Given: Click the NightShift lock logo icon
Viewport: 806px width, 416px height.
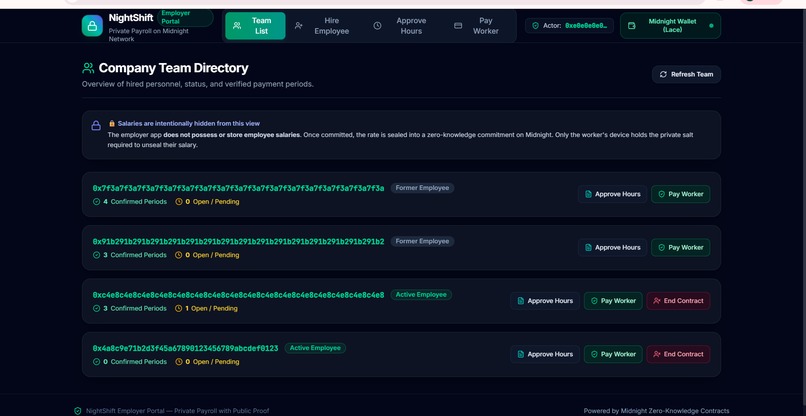Looking at the screenshot, I should click(92, 26).
